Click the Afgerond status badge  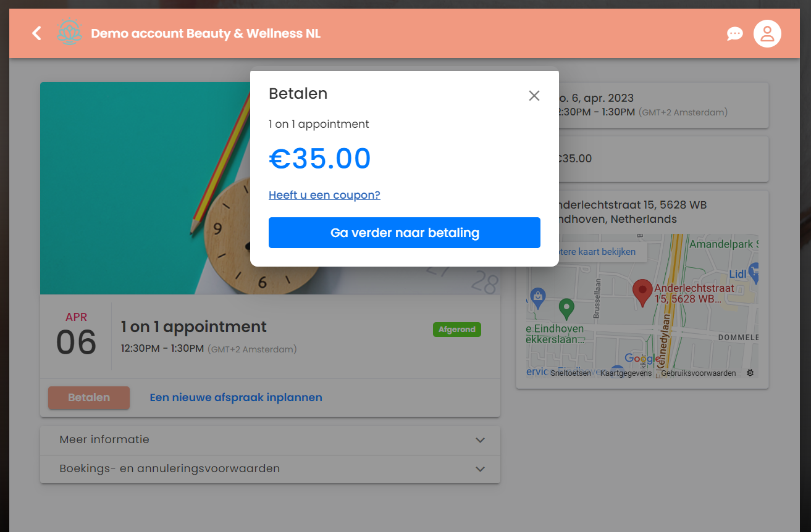pos(457,330)
